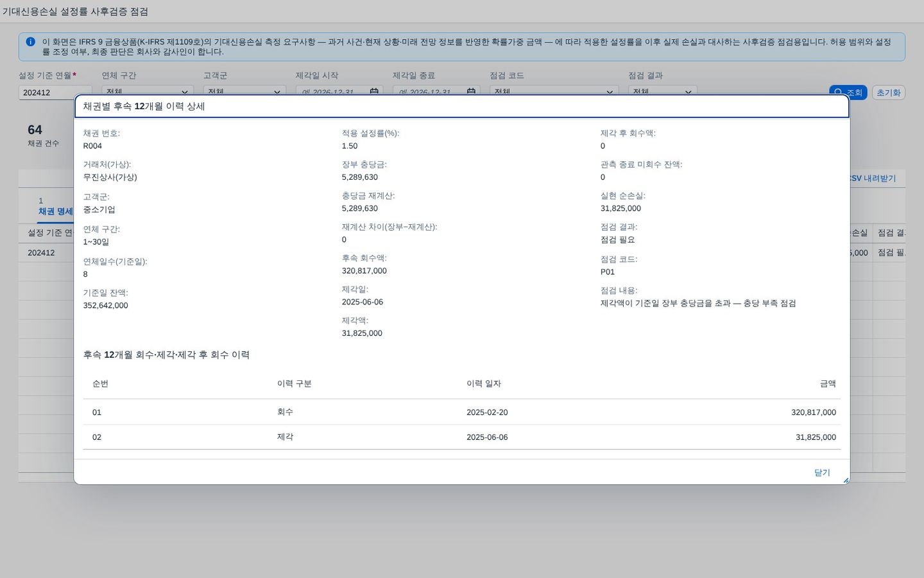Click the 설정 기준 연월 input with 202412
The height and width of the screenshot is (578, 924).
(x=55, y=92)
